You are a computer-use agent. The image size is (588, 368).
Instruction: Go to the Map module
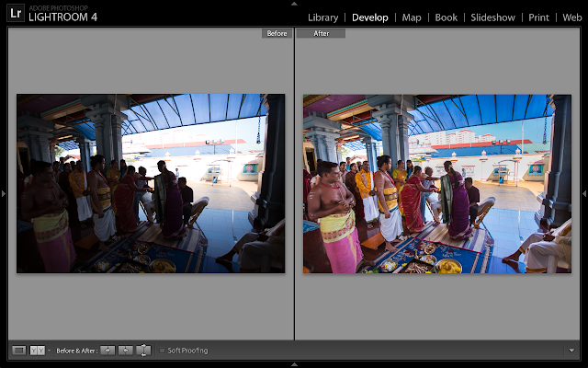pos(412,17)
